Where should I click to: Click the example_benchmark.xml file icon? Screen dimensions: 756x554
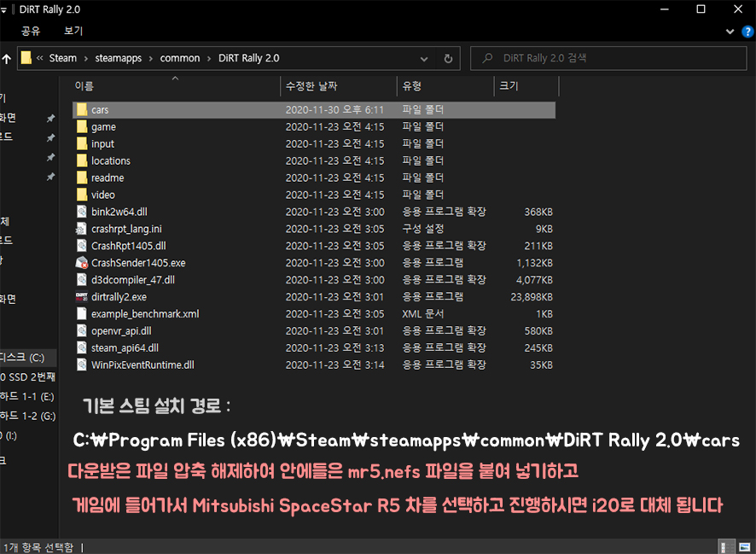pos(82,314)
